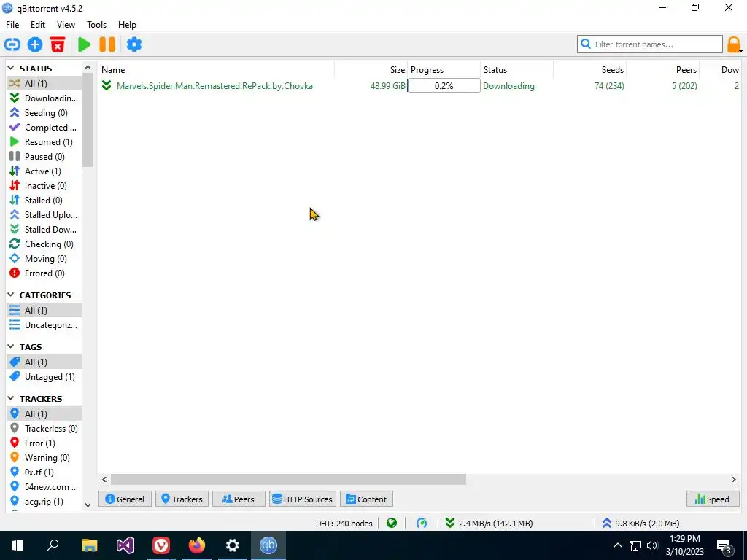Select tracker Error (1) filter
This screenshot has width=747, height=560.
click(44, 443)
